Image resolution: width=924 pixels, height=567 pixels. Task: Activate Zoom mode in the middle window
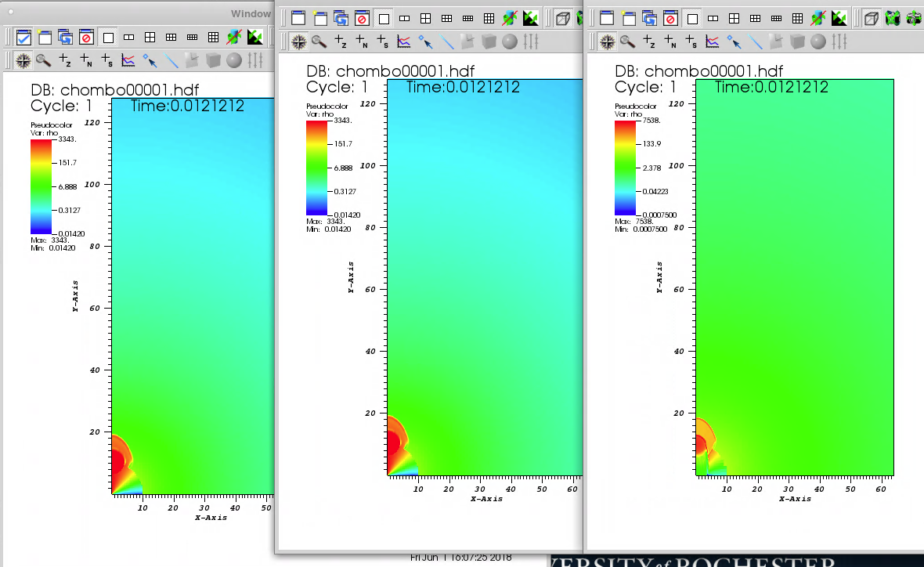(319, 42)
